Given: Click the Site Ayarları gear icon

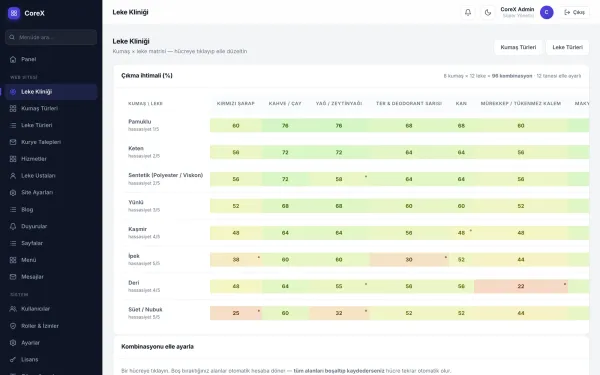Looking at the screenshot, I should (x=13, y=192).
